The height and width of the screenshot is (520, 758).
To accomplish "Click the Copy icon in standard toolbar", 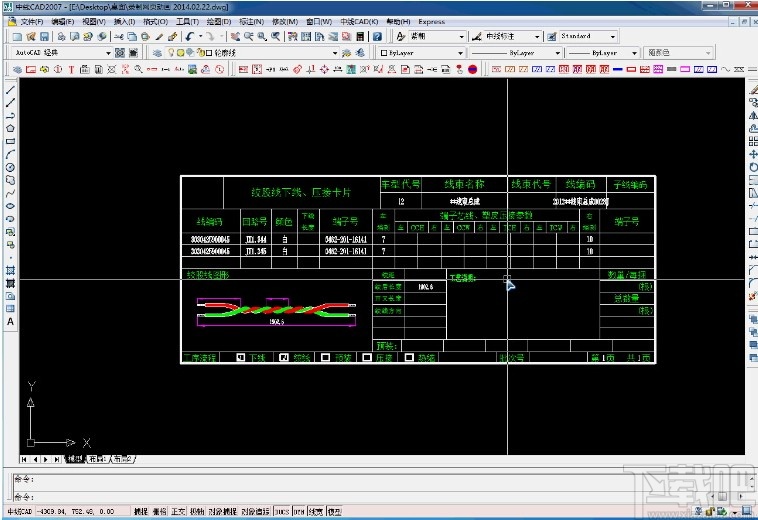I will [132, 37].
